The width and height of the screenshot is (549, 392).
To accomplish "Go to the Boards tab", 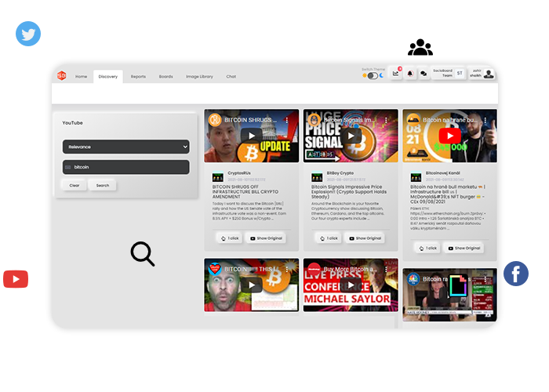I will point(165,77).
